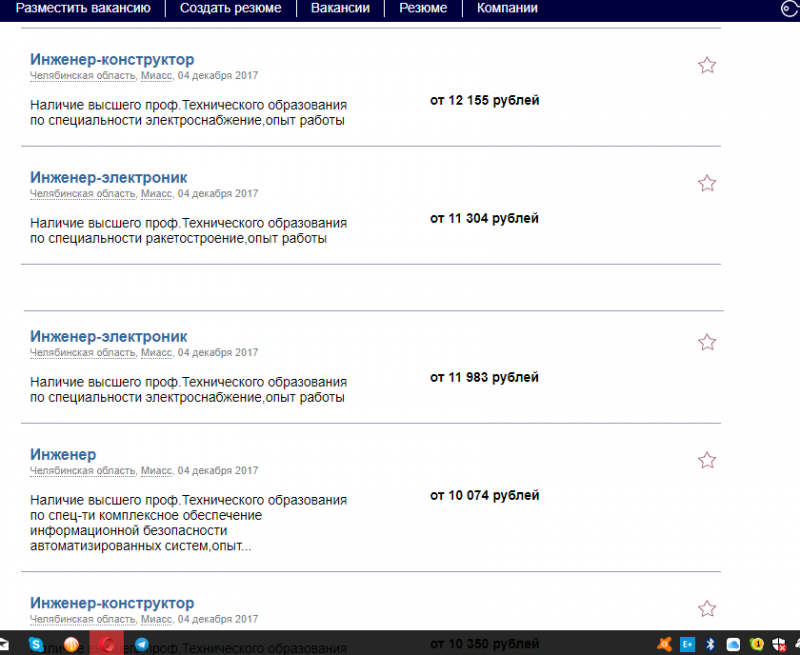Screen dimensions: 800x655
Task: Open the Компании section
Action: 507,8
